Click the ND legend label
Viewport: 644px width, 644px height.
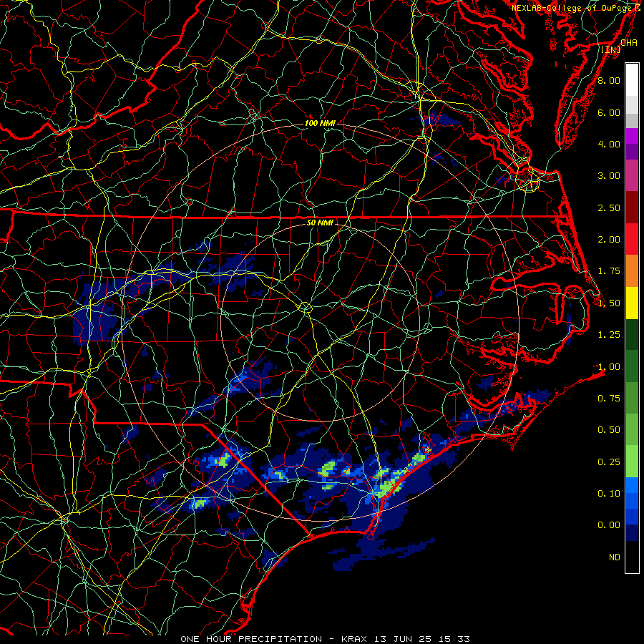[x=615, y=557]
